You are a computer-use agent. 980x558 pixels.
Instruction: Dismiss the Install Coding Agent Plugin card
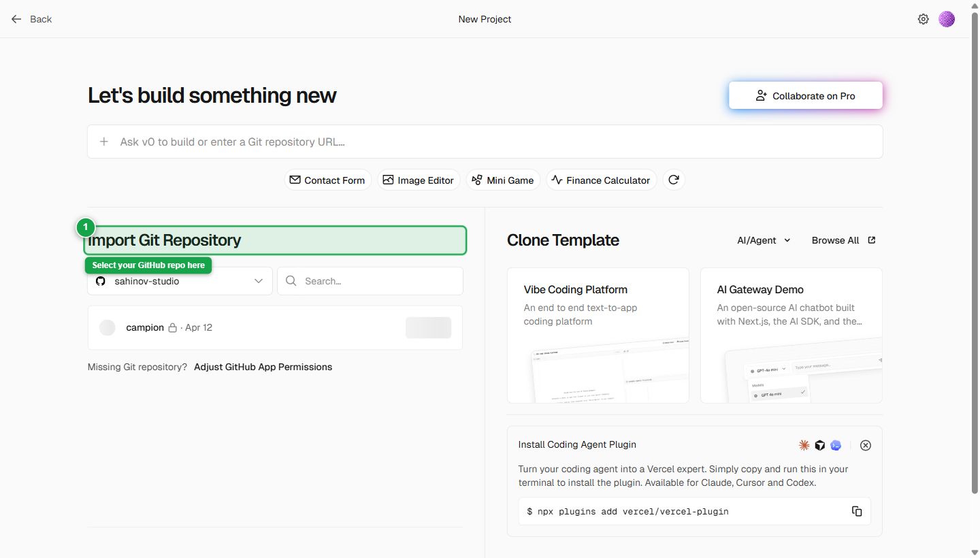coord(866,445)
